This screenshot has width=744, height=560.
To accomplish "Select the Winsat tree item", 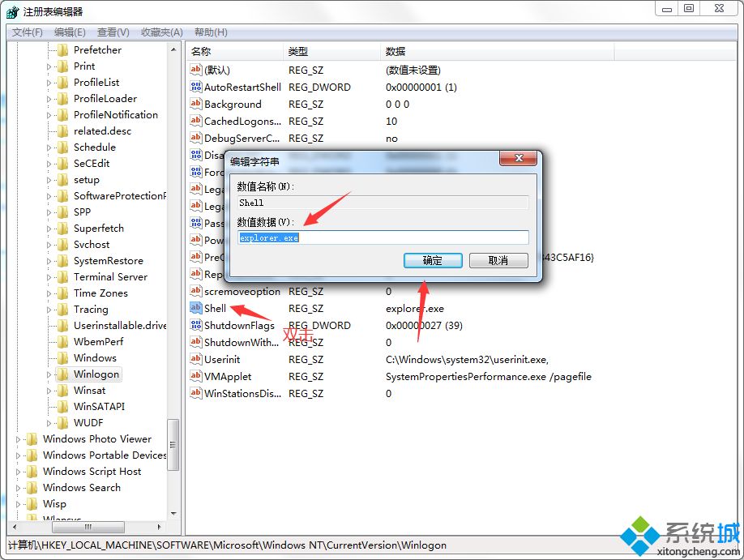I will tap(89, 390).
